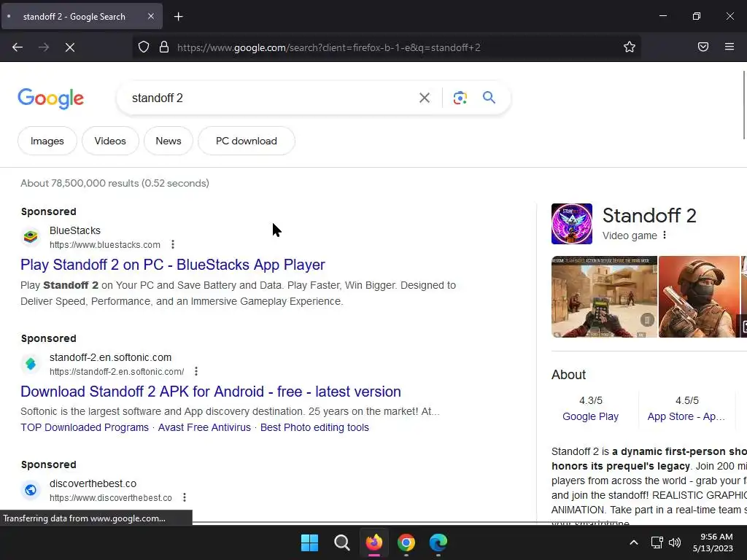Open Avast Free Antivirus sitelink
This screenshot has width=747, height=560.
pyautogui.click(x=204, y=427)
